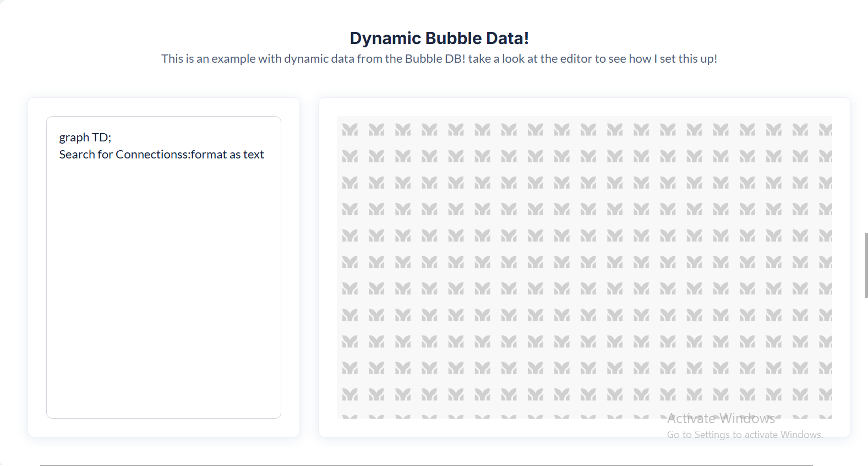Click the word "Connectionss" in the text box
The width and height of the screenshot is (868, 466).
click(152, 155)
